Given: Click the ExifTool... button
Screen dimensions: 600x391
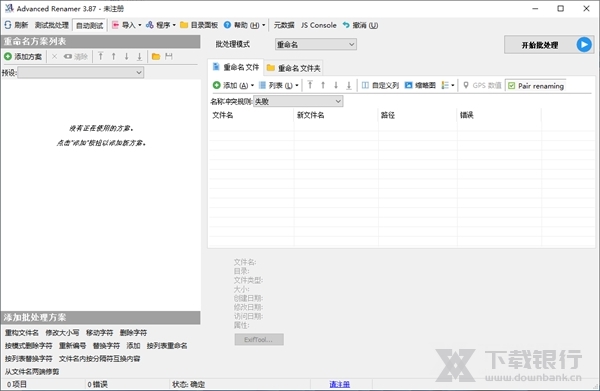Looking at the screenshot, I should pyautogui.click(x=259, y=340).
